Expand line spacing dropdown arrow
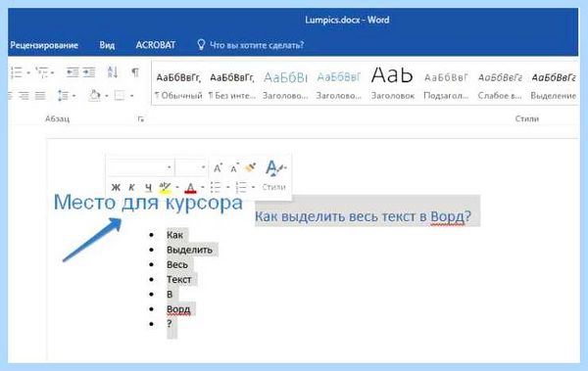The width and height of the screenshot is (588, 371). coord(73,96)
